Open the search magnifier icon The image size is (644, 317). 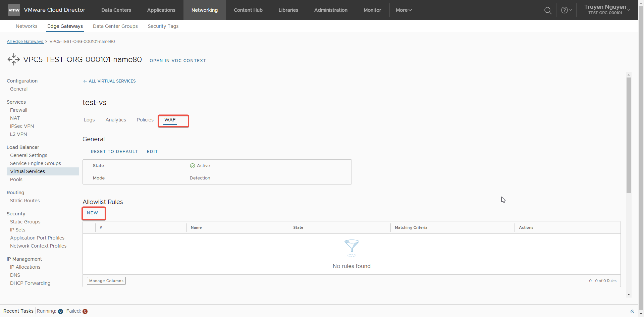[548, 10]
